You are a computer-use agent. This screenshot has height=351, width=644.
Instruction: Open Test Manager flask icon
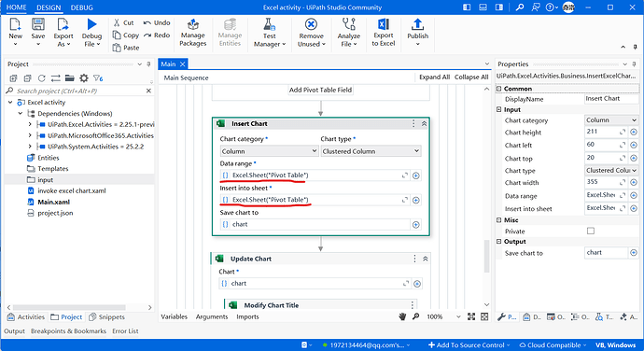269,24
